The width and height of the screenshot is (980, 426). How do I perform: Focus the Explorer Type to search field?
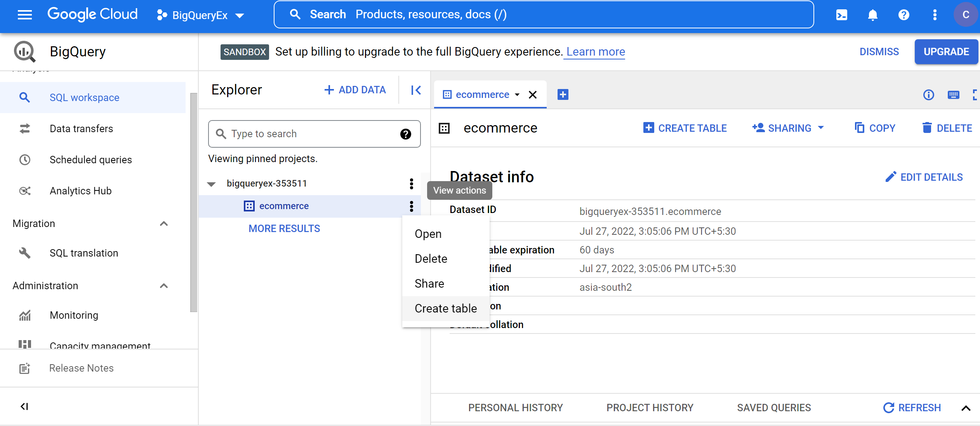pos(314,134)
